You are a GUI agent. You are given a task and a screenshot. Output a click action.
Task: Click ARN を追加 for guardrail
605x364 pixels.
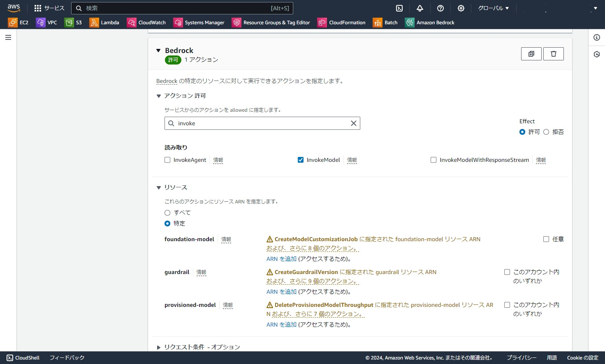(x=281, y=292)
